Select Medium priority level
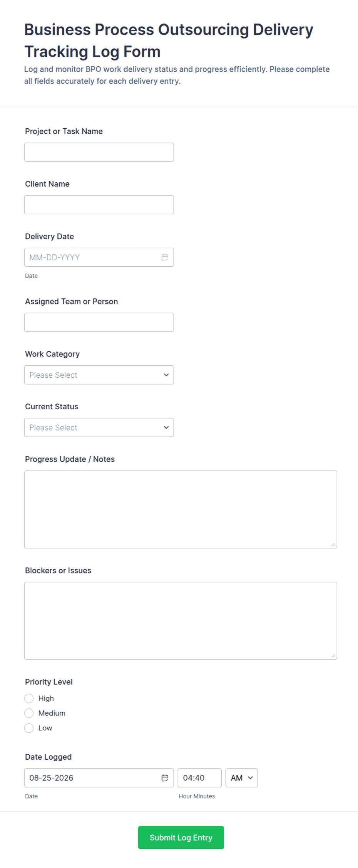This screenshot has width=358, height=868. [29, 713]
